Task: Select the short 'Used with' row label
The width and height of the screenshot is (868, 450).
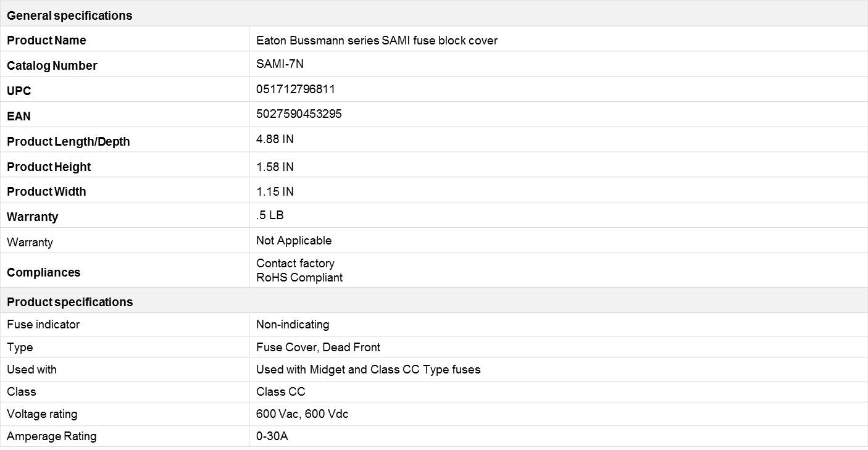Action: coord(31,369)
